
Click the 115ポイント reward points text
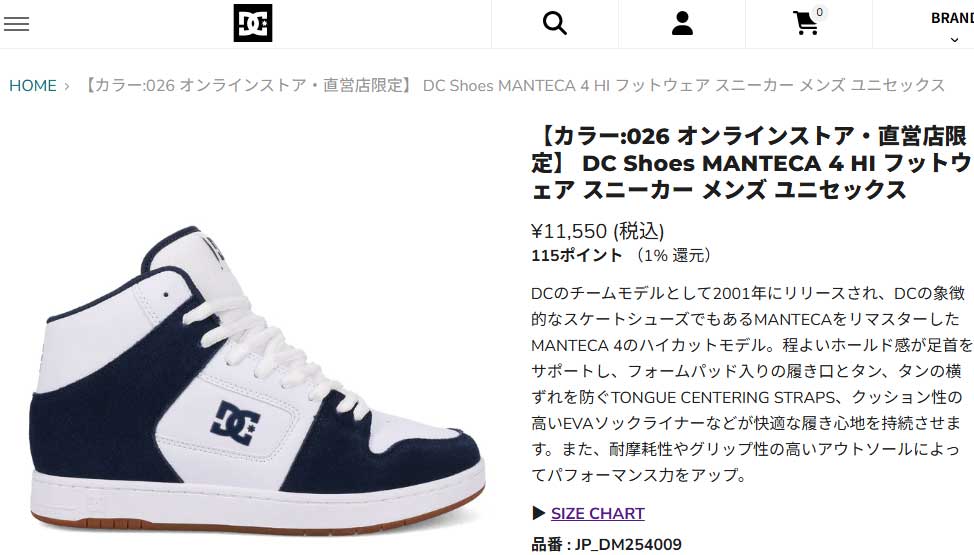point(576,255)
